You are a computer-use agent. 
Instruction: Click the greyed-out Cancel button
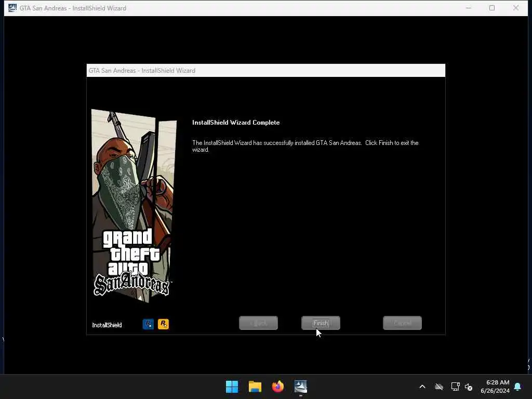click(403, 323)
